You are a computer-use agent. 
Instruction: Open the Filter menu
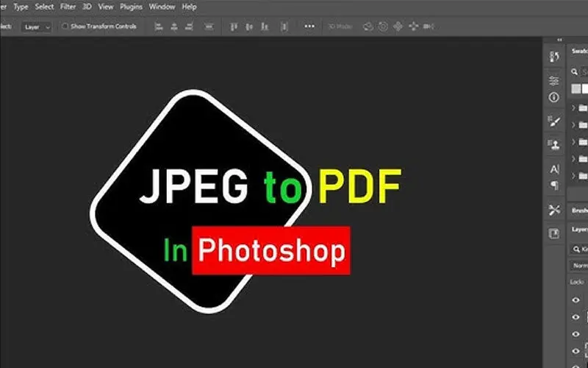tap(68, 7)
